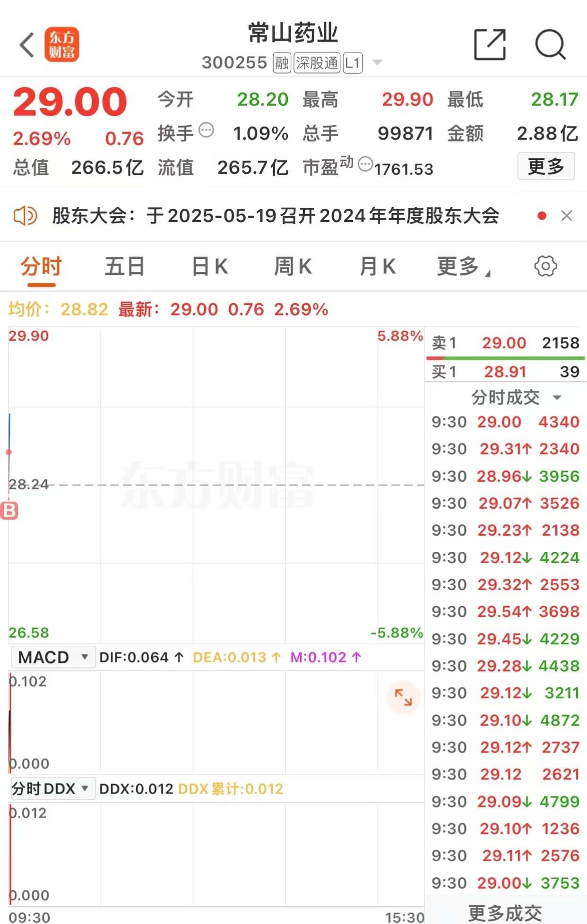
Task: Switch to the 五日 tab
Action: [125, 266]
